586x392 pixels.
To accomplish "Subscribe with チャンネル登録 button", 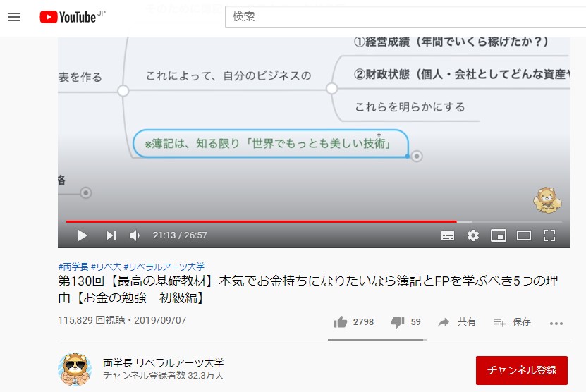I will [x=522, y=370].
